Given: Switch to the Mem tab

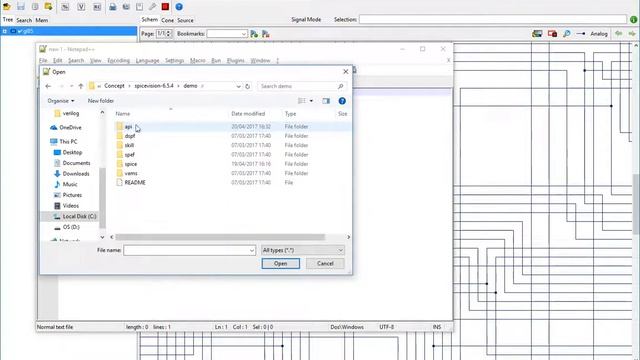Looking at the screenshot, I should 42,20.
